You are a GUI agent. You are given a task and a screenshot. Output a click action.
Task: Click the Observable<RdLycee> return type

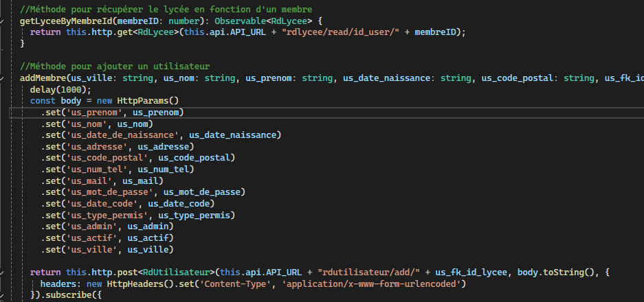263,21
